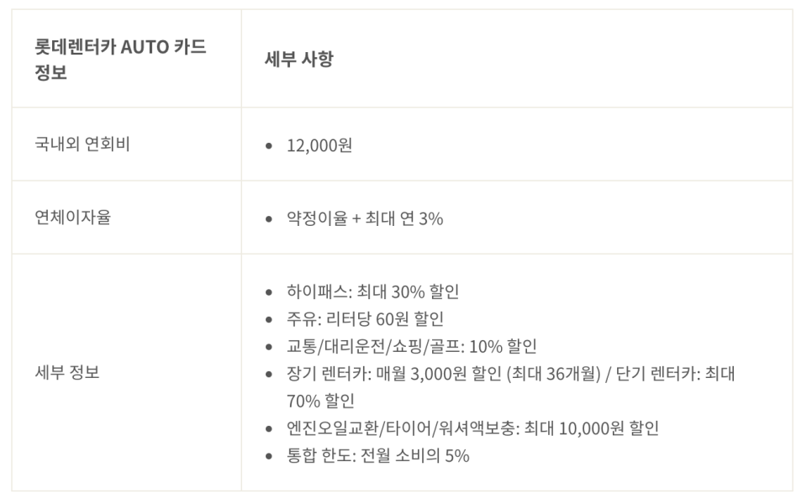This screenshot has width=812, height=504.
Task: Click the 약정이율 + 최대 연 3% text
Action: point(365,218)
